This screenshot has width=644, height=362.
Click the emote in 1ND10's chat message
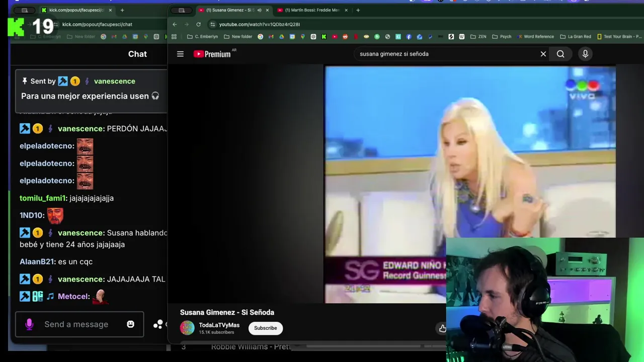pyautogui.click(x=55, y=216)
